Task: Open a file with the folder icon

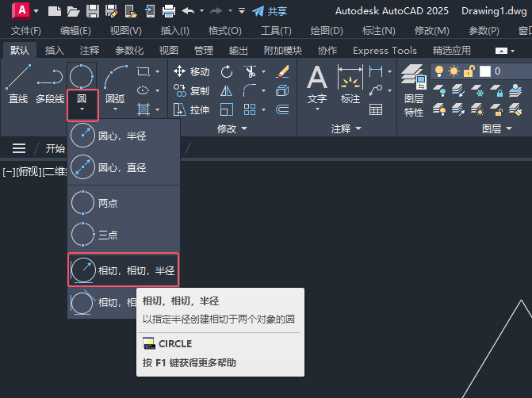Action: pos(73,11)
